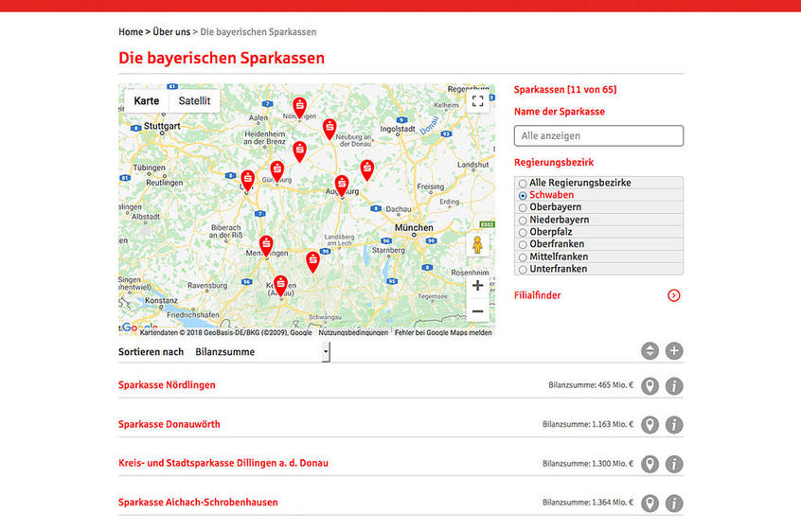801x532 pixels.
Task: Select the Schwaben radio option
Action: point(523,196)
